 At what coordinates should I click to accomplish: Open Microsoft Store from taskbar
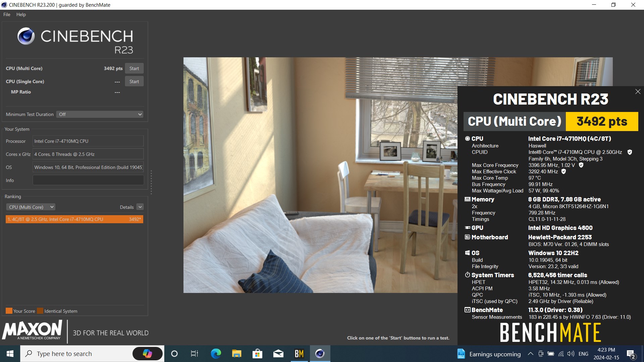(257, 354)
